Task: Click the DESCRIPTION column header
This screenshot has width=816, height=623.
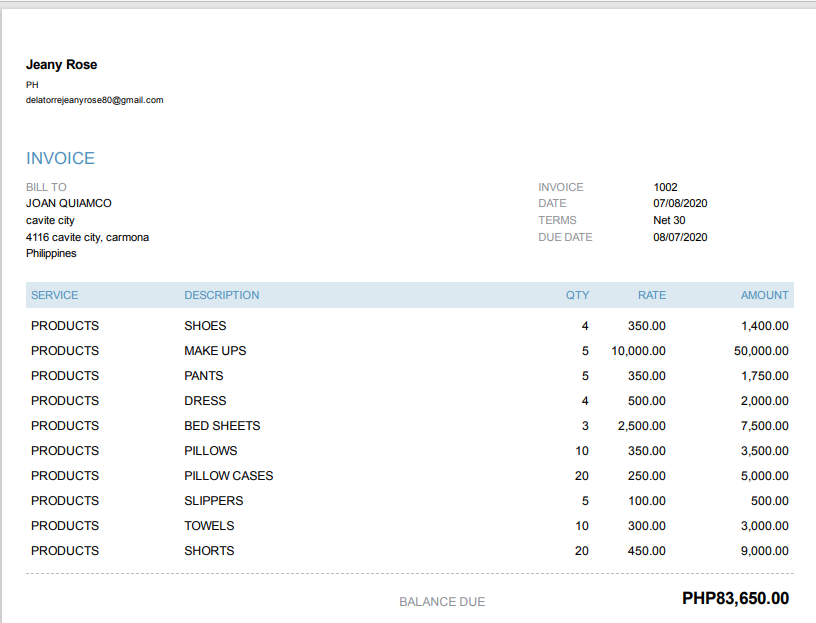Action: coord(222,295)
